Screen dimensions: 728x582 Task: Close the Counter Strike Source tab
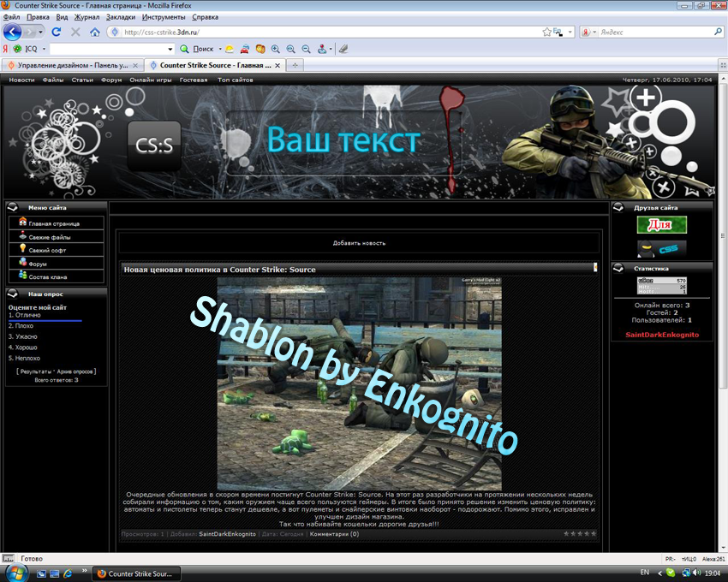coord(277,65)
